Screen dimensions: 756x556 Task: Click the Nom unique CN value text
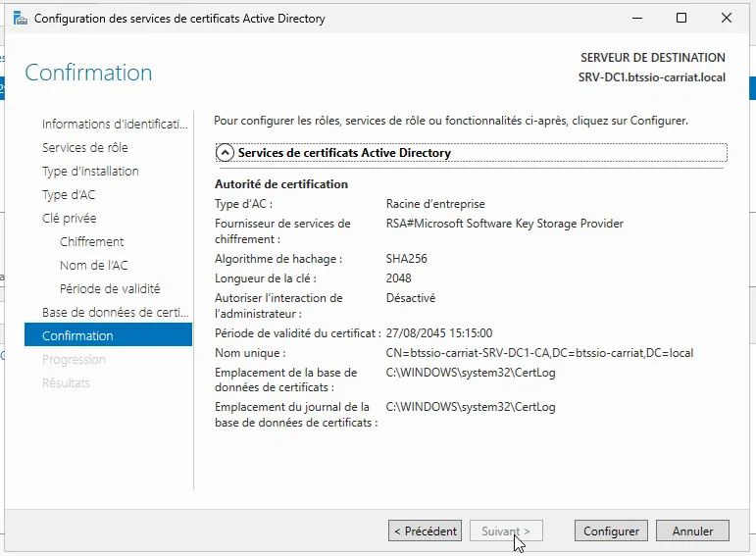click(539, 353)
